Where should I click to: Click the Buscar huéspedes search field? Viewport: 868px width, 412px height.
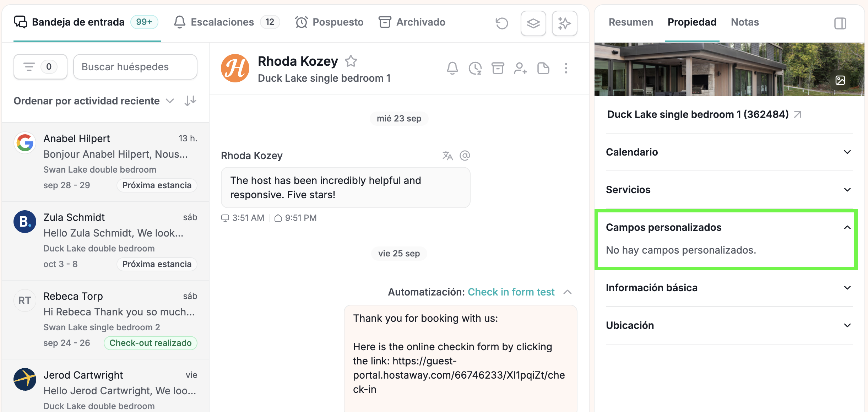tap(135, 67)
